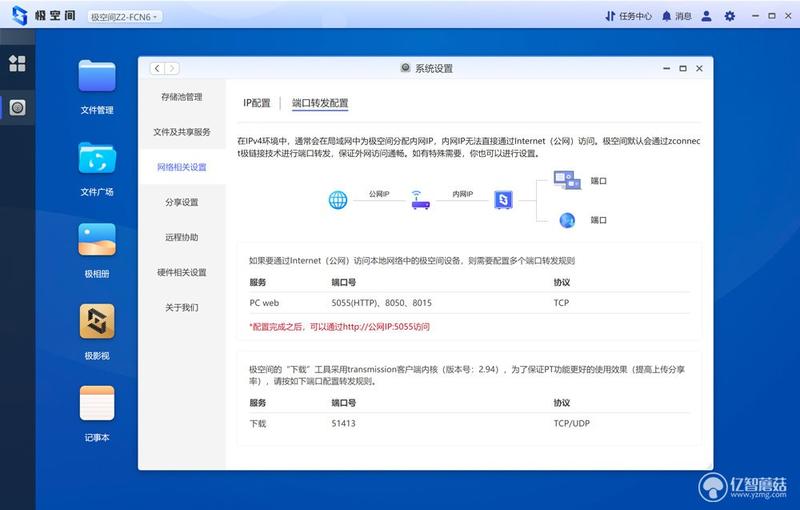Minimize the 系统设置 window
The height and width of the screenshot is (510, 800).
click(666, 68)
